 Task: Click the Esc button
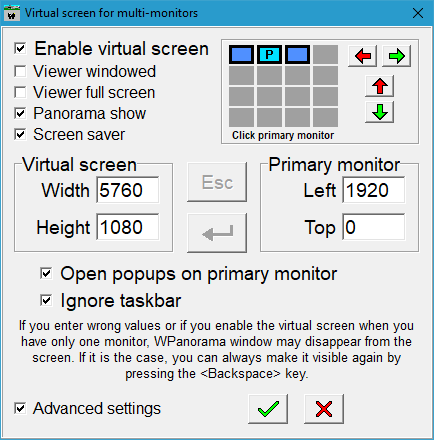coord(217,182)
